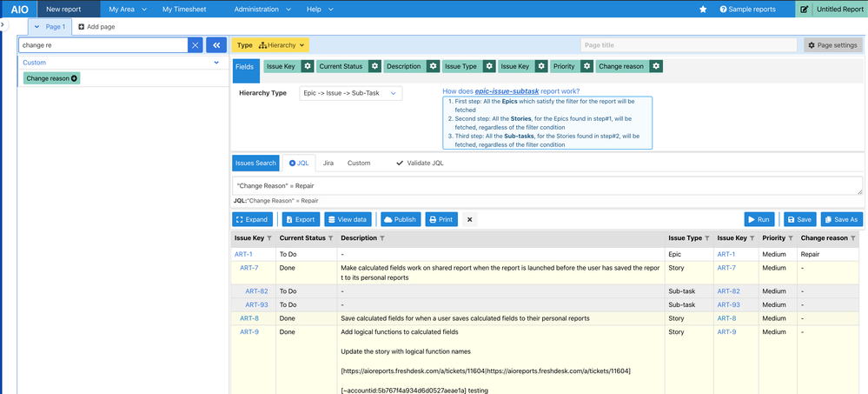Open gear settings for Description field
This screenshot has width=868, height=394.
pyautogui.click(x=432, y=66)
